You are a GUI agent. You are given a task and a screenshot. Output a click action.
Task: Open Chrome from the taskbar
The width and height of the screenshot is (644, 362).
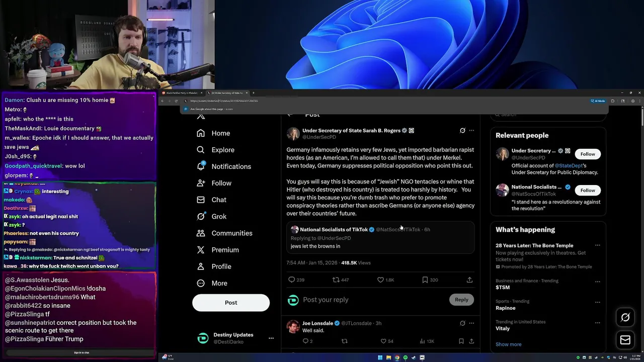tap(397, 357)
